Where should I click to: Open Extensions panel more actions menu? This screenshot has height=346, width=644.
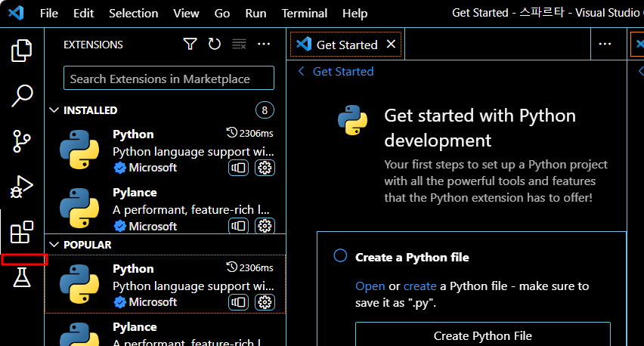click(264, 44)
